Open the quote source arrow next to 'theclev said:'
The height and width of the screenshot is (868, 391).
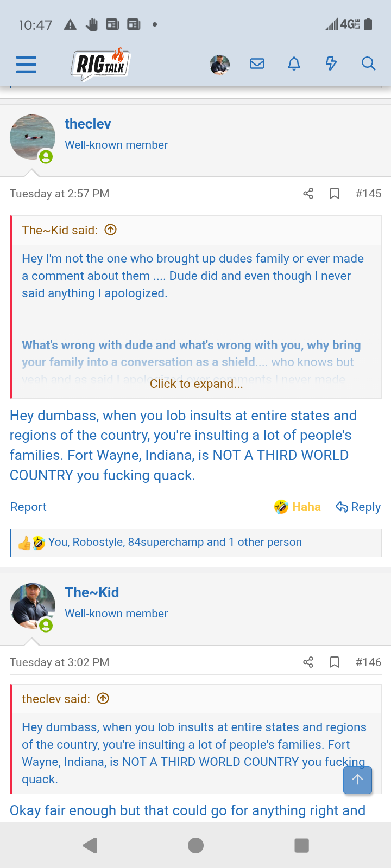pos(103,698)
